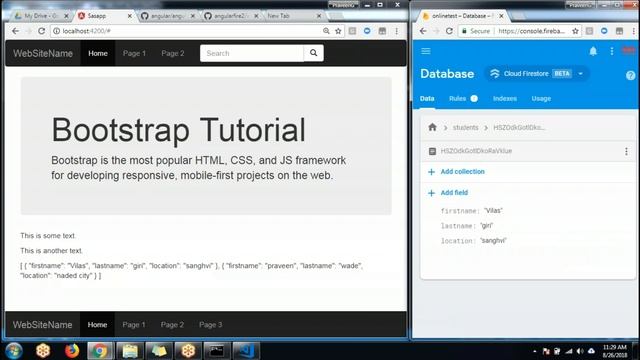The width and height of the screenshot is (640, 360).
Task: Open the Firebase console hamburger menu
Action: (x=426, y=51)
